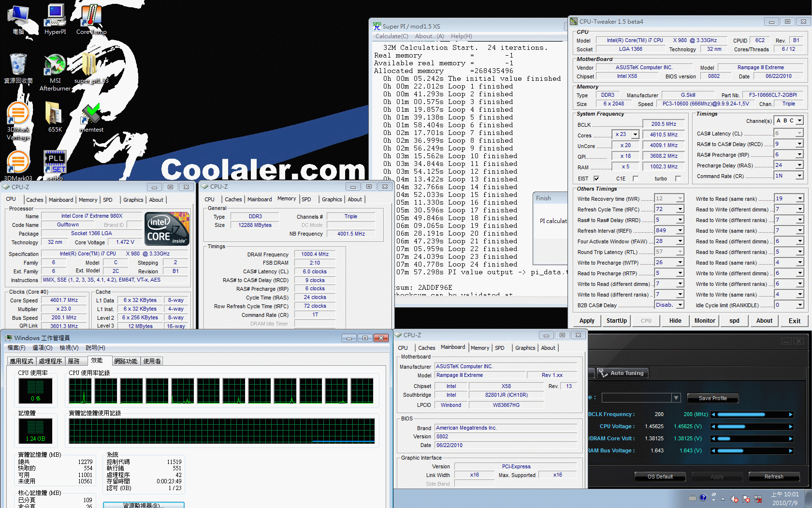Open RAS# to CAS# Delay (tRCD) dropdown
The image size is (812, 508).
point(799,144)
